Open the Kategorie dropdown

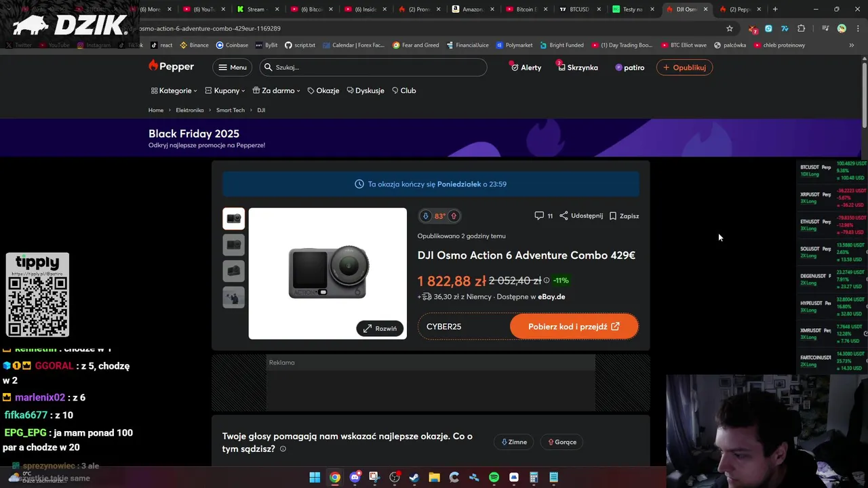coord(174,90)
